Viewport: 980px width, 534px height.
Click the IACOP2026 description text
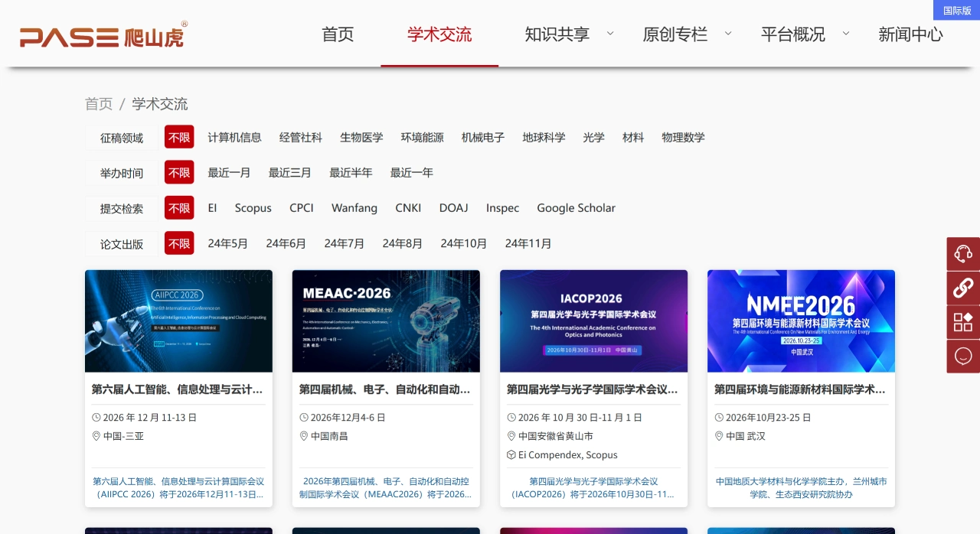click(593, 488)
